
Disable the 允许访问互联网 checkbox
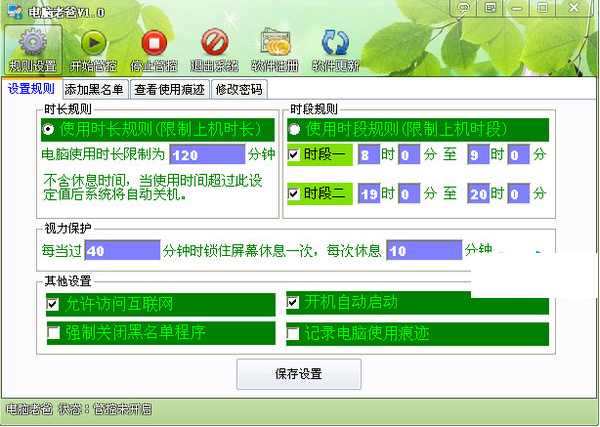[52, 303]
